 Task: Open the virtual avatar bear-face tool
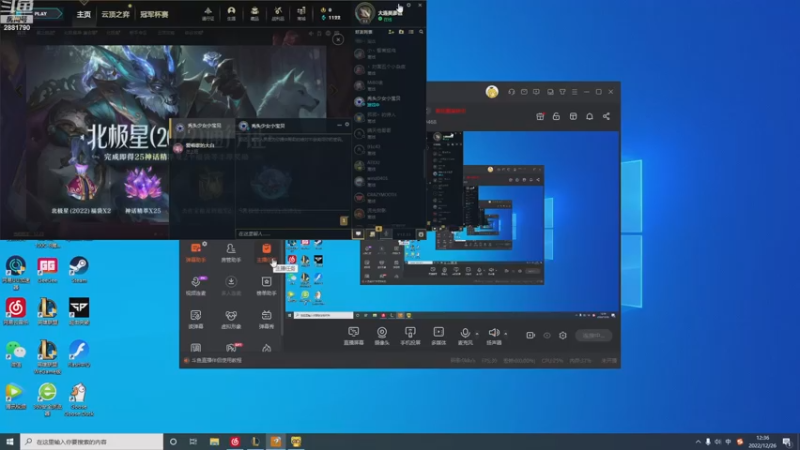coord(231,319)
